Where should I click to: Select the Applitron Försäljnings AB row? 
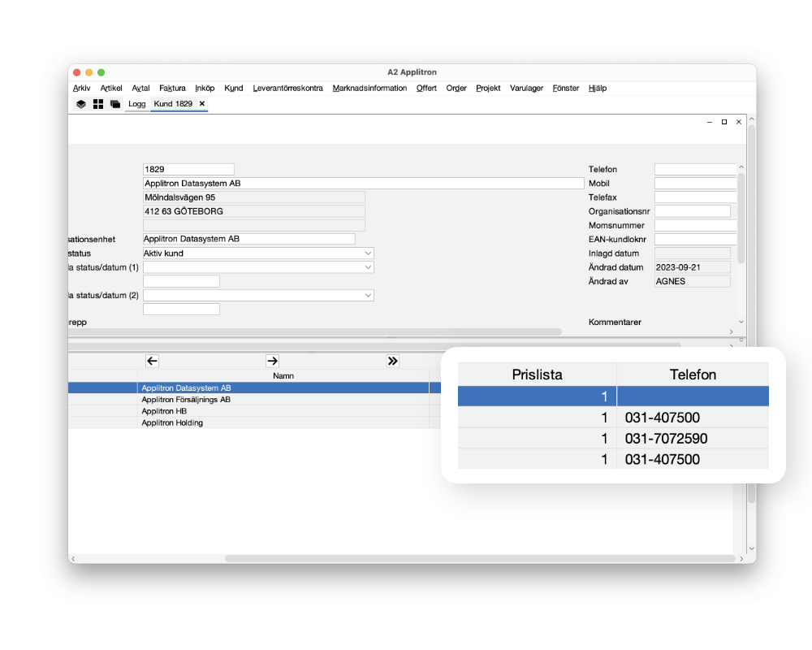point(254,400)
